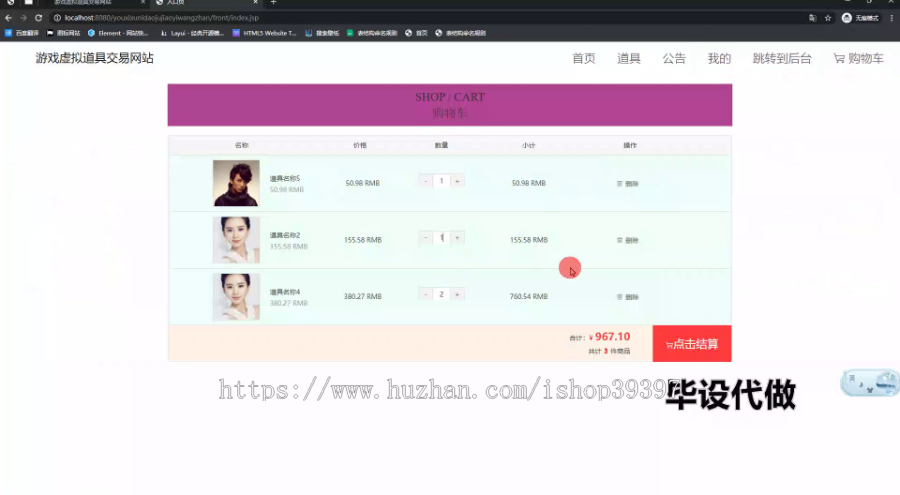Open the browser menu dots
The height and width of the screenshot is (495, 900).
[x=891, y=18]
